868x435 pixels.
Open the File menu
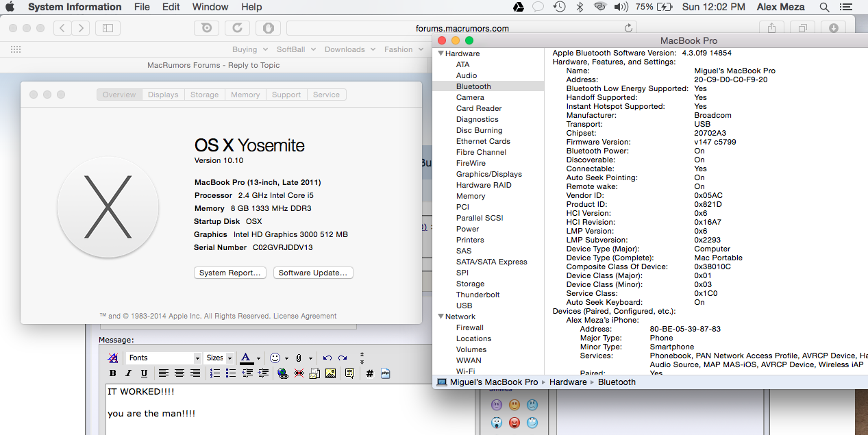[x=142, y=7]
